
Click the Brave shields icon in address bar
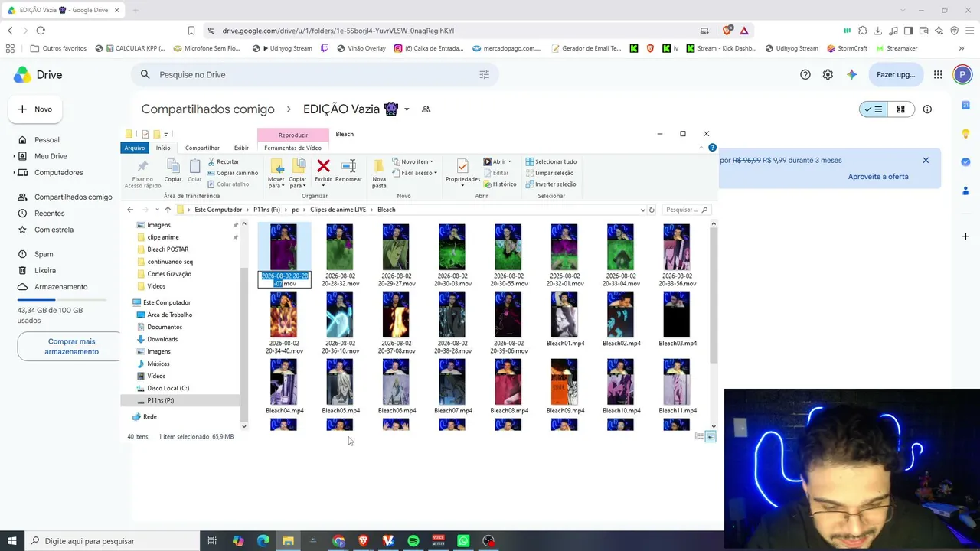(x=727, y=31)
